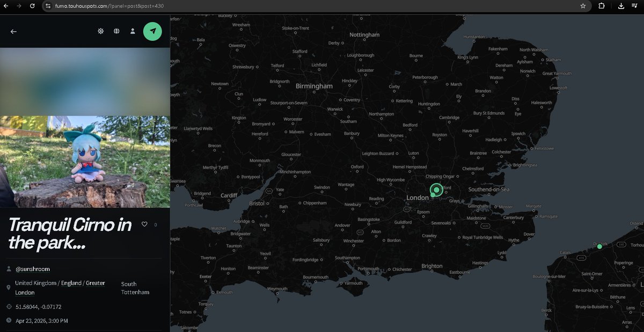
Task: Open the globe icon in the panel header
Action: point(116,31)
